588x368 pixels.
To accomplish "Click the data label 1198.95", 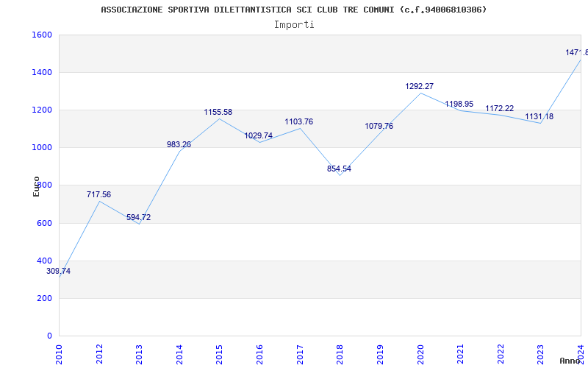I will point(459,104).
